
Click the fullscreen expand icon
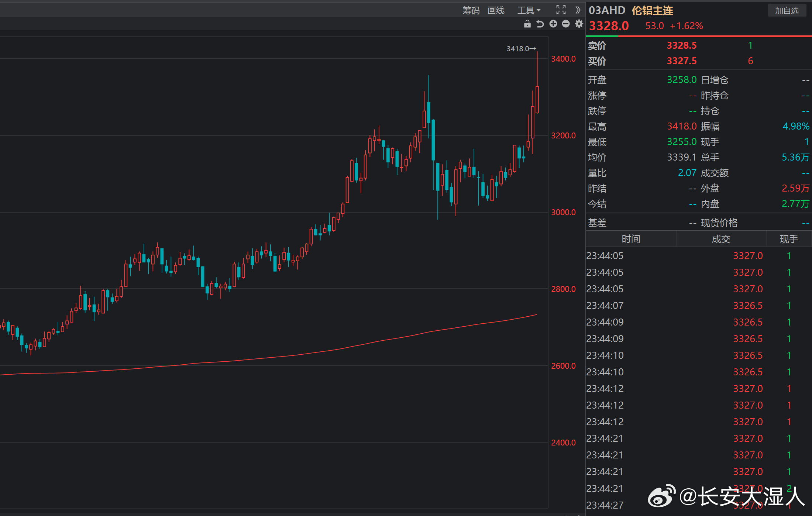tap(561, 10)
